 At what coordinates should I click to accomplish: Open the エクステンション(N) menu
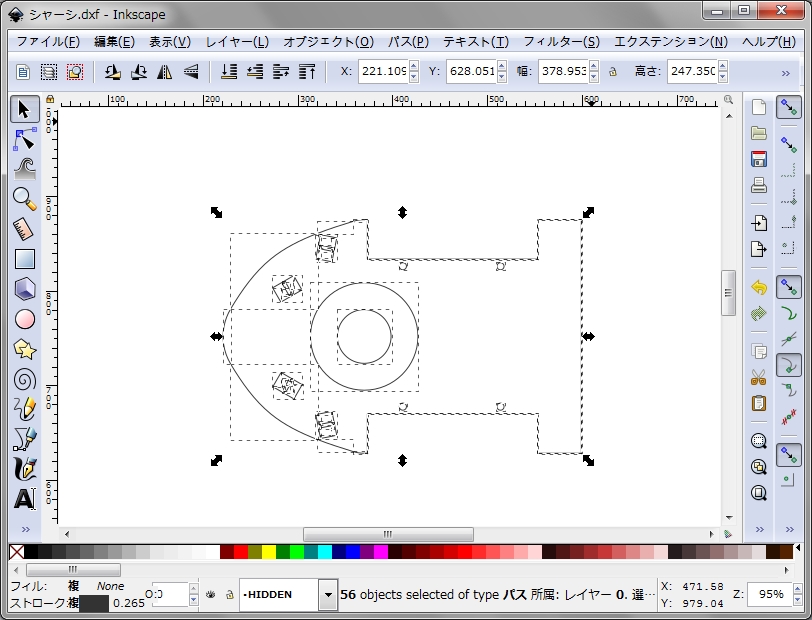pyautogui.click(x=671, y=42)
